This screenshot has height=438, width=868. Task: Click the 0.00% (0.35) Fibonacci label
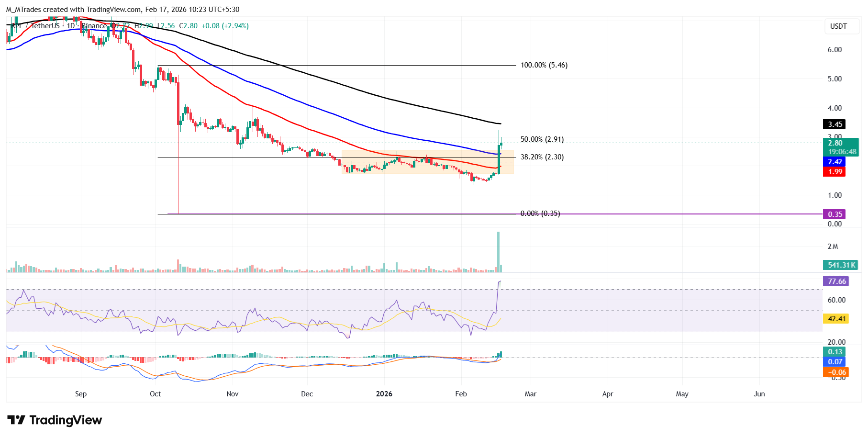[540, 213]
